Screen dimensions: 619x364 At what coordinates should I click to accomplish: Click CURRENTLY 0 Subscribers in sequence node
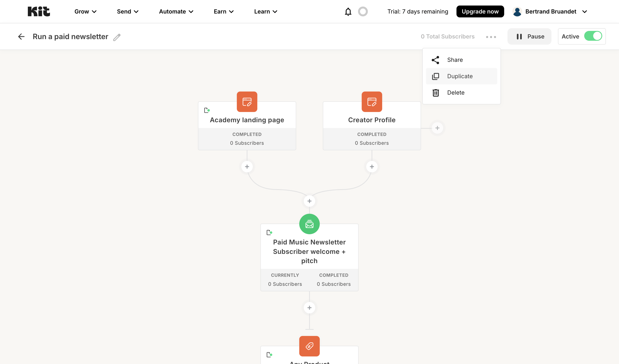tap(285, 280)
